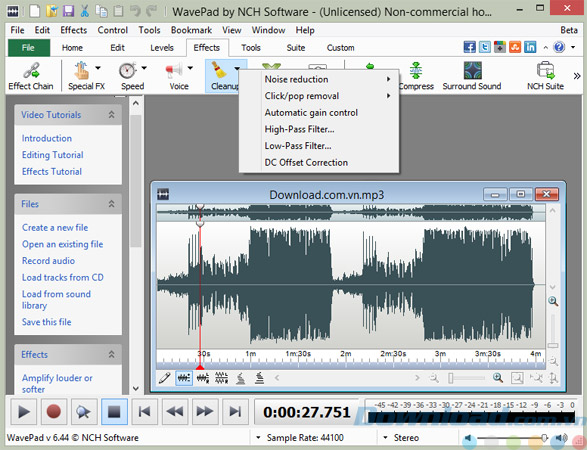The width and height of the screenshot is (587, 450).
Task: Click the zoom to full view icon
Action: (517, 378)
